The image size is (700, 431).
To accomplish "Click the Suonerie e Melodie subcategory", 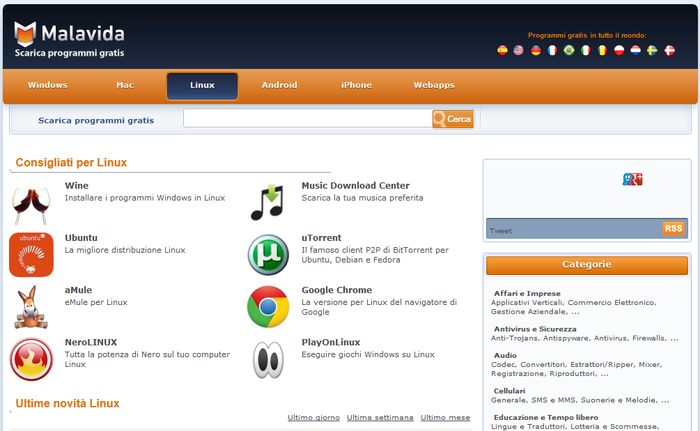I will pos(618,400).
